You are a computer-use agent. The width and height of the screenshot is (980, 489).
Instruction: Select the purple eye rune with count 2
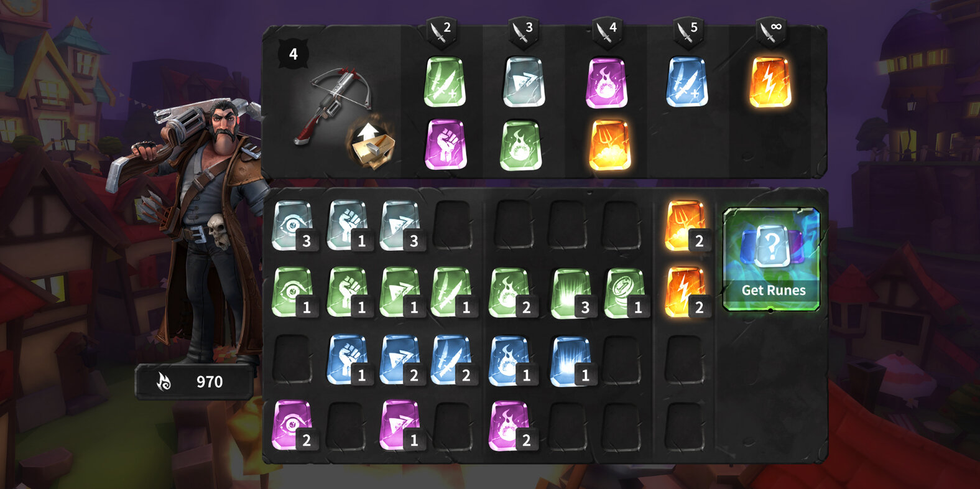coord(294,426)
